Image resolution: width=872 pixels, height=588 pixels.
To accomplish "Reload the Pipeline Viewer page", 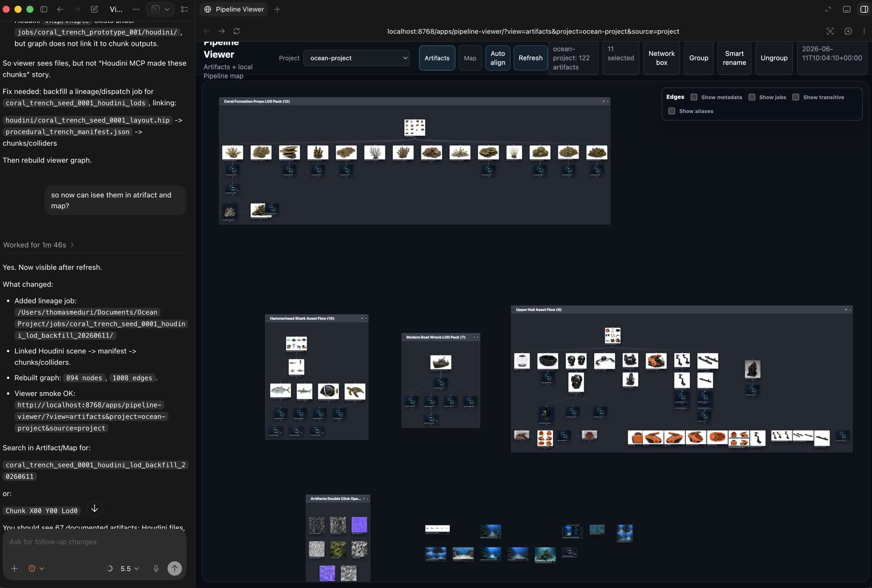I will pyautogui.click(x=237, y=31).
